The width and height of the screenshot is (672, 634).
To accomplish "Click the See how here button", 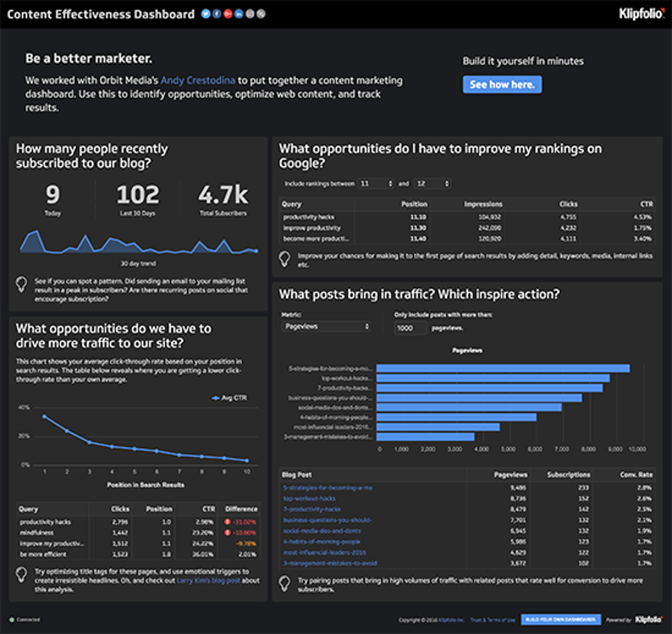I will (502, 85).
